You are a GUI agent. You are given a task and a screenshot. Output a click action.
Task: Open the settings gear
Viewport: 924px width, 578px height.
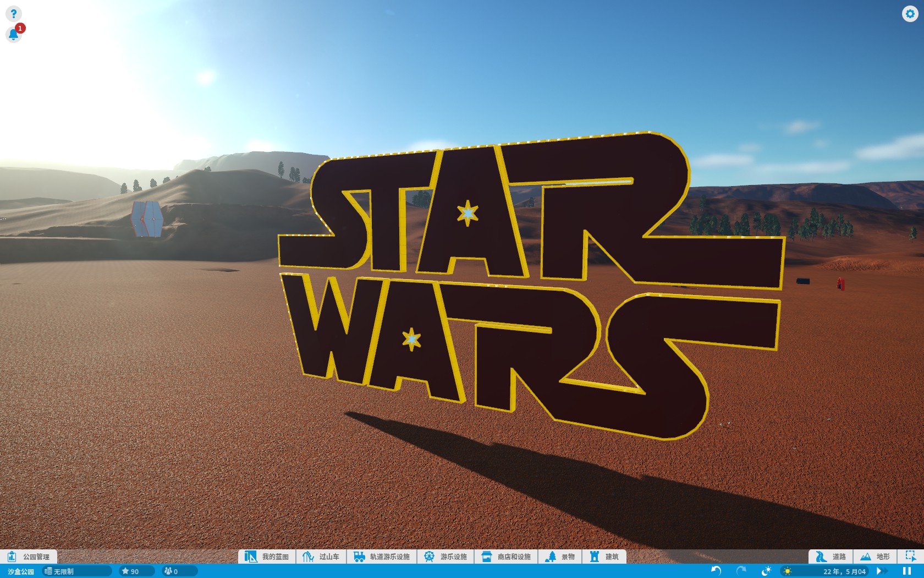coord(910,14)
